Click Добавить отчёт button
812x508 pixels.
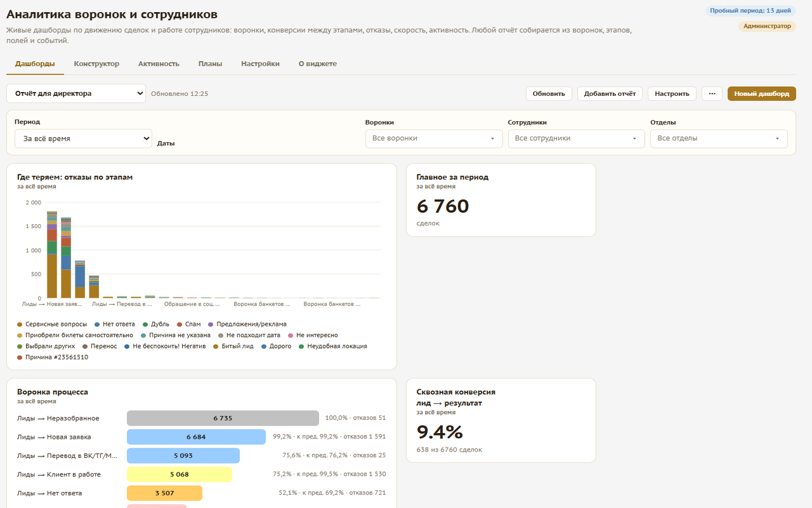pyautogui.click(x=610, y=93)
